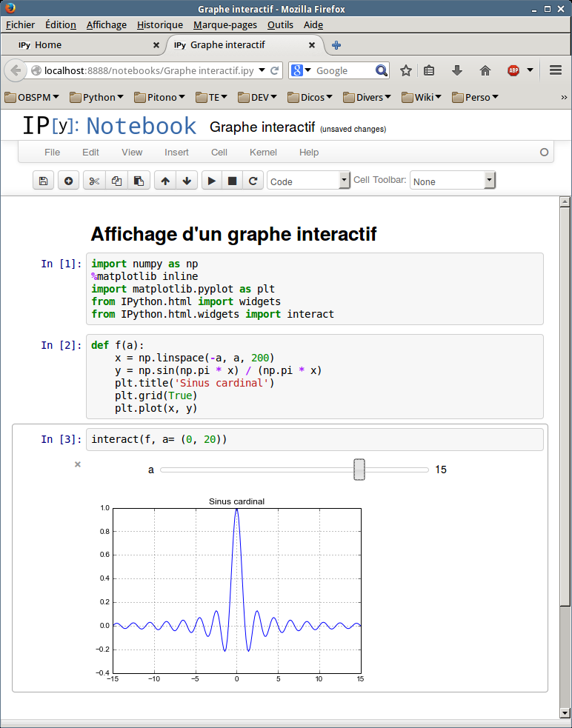This screenshot has height=728, width=572.
Task: Click the Graphe interactif notebook title
Action: pos(262,127)
